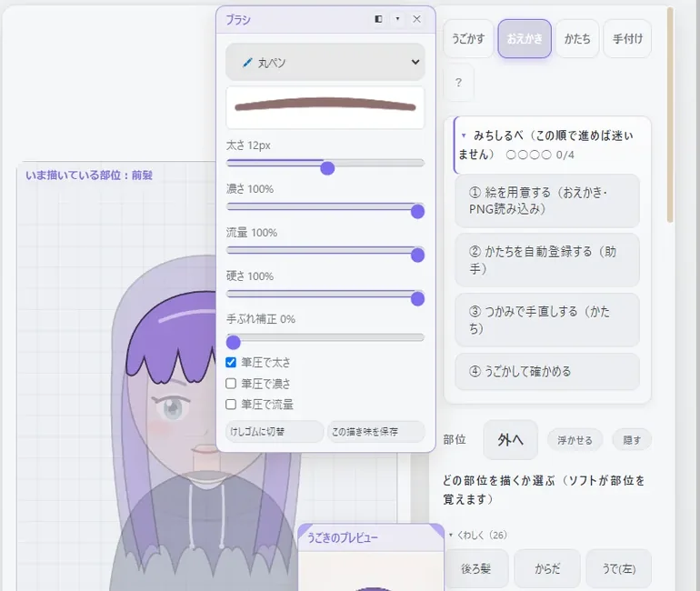Switch to the かたち tab
The height and width of the screenshot is (591, 700).
577,39
